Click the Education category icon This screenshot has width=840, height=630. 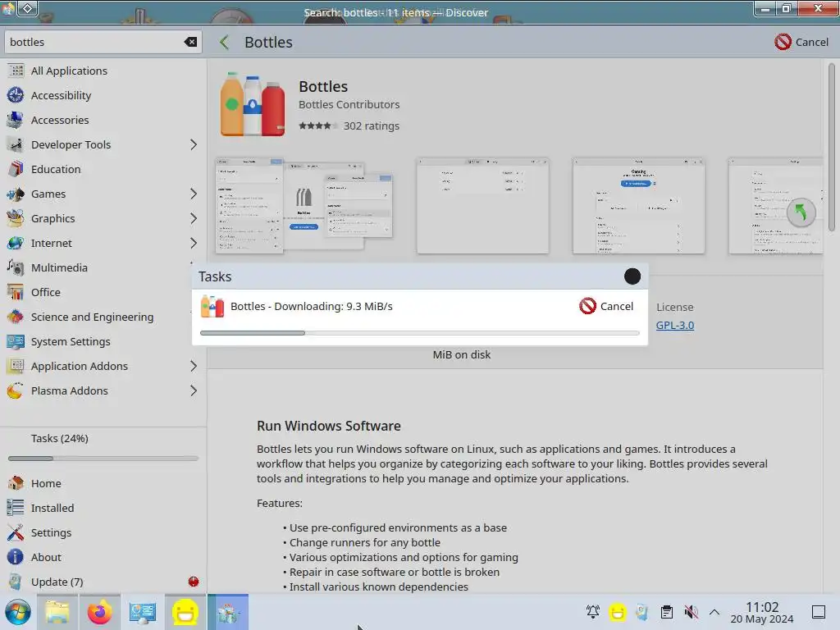click(x=16, y=169)
